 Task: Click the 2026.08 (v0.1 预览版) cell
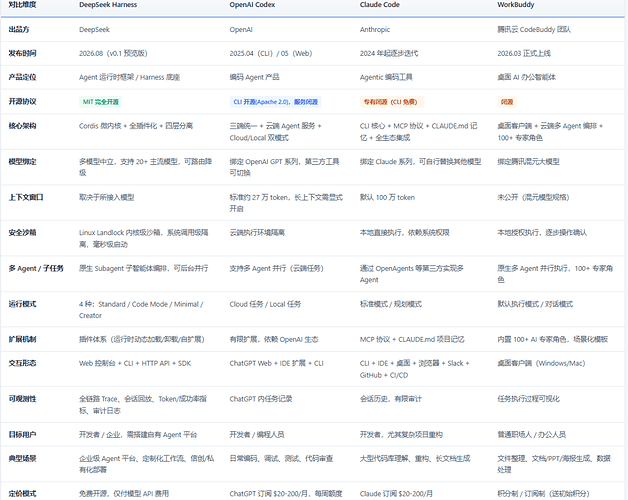pyautogui.click(x=113, y=53)
